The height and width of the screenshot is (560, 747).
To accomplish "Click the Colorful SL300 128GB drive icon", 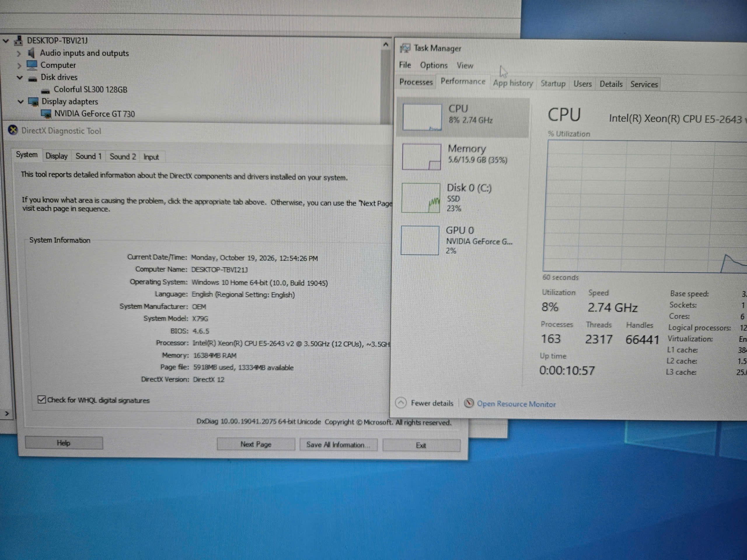I will pos(45,90).
